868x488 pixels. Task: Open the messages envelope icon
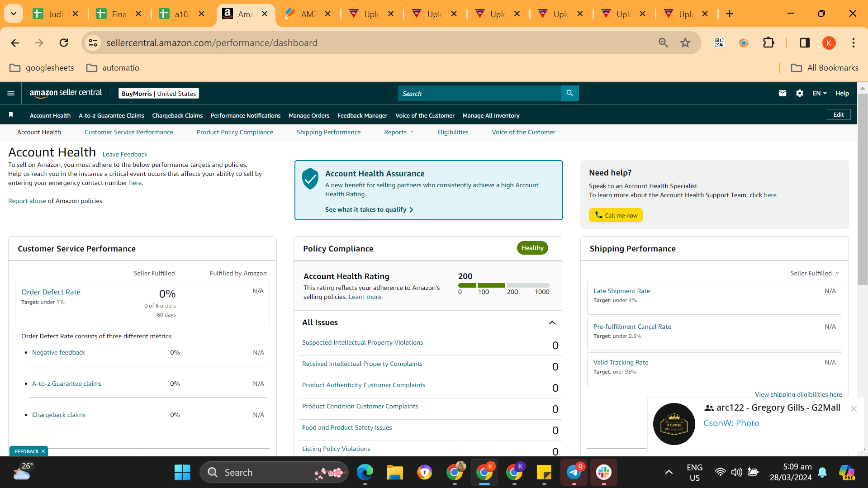(x=783, y=93)
